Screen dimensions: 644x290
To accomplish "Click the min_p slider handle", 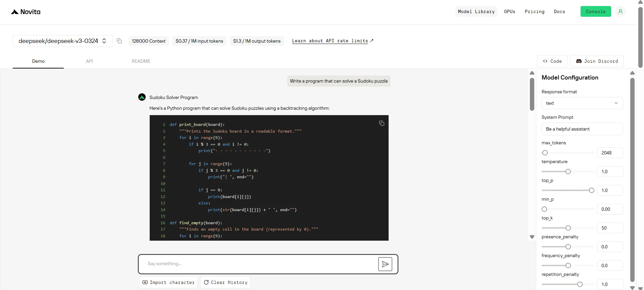I will click(x=544, y=209).
